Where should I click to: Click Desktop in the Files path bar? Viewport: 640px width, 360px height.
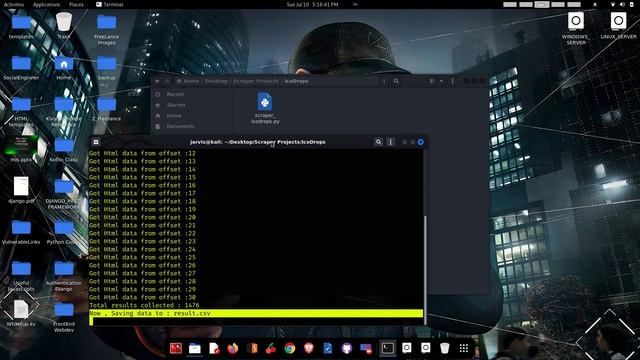pos(216,81)
